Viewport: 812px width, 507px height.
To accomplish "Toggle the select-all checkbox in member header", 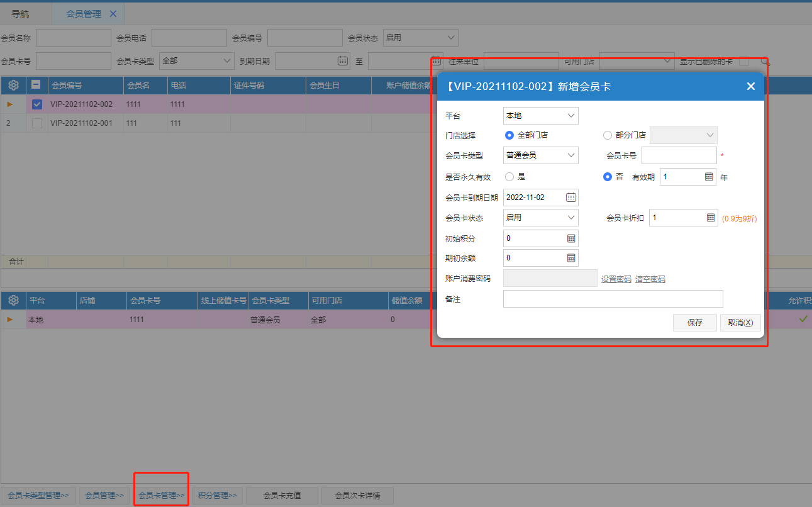I will [37, 85].
